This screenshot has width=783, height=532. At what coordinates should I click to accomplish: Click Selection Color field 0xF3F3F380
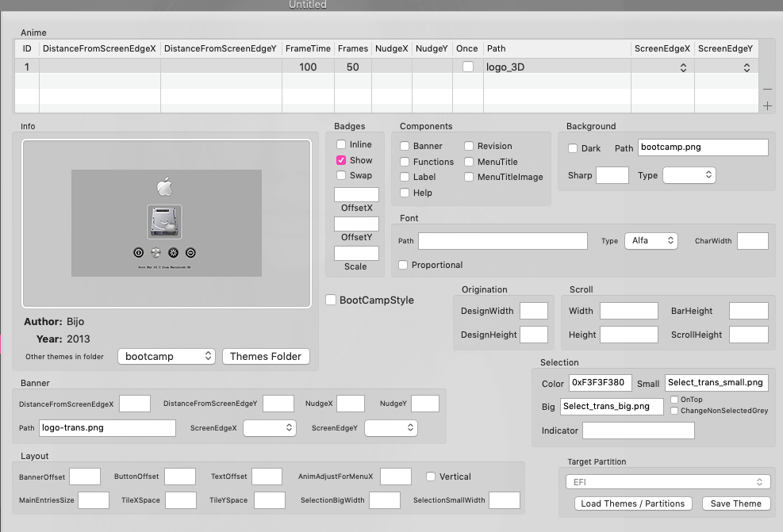tap(601, 383)
